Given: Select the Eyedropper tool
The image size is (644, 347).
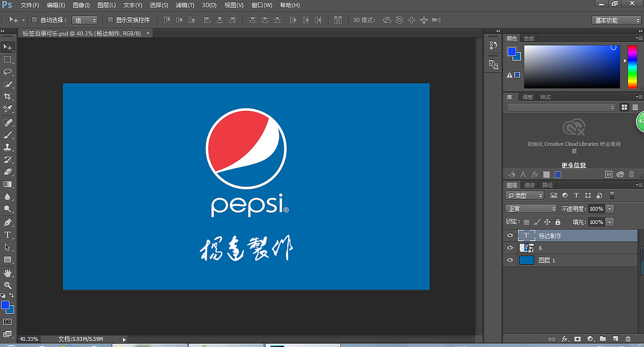Looking at the screenshot, I should tap(8, 108).
